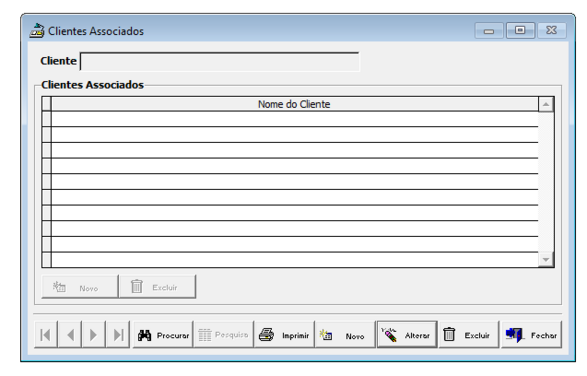Close the Clientes Associados window
Image resolution: width=587 pixels, height=376 pixels.
tap(551, 30)
